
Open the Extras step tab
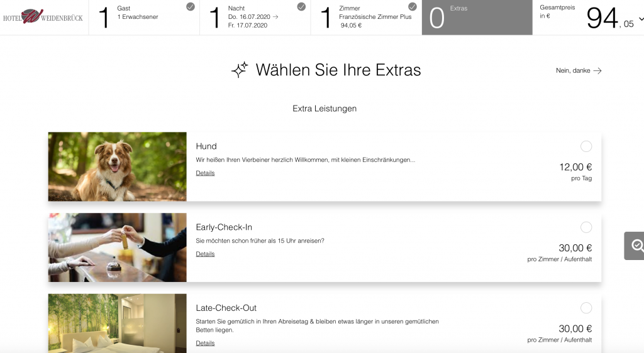477,17
